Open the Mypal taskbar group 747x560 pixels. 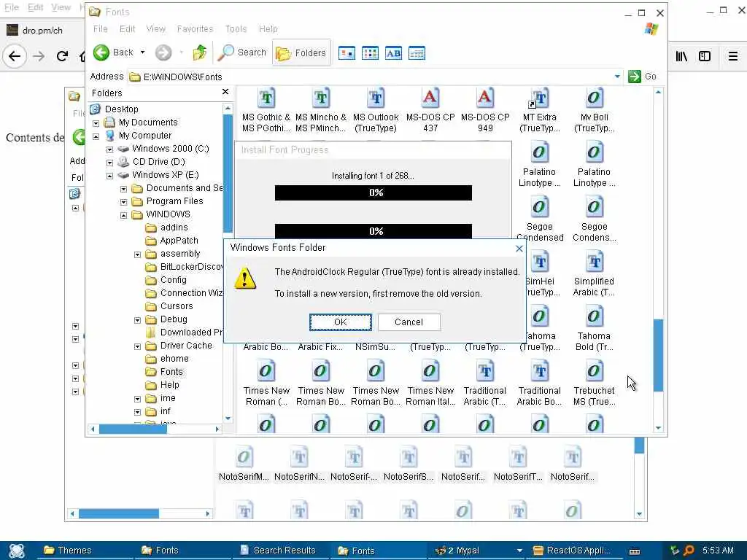(x=476, y=551)
